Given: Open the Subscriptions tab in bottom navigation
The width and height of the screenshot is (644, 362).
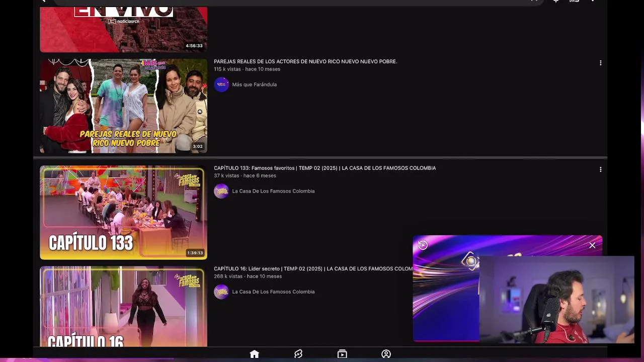Looking at the screenshot, I should click(x=342, y=354).
